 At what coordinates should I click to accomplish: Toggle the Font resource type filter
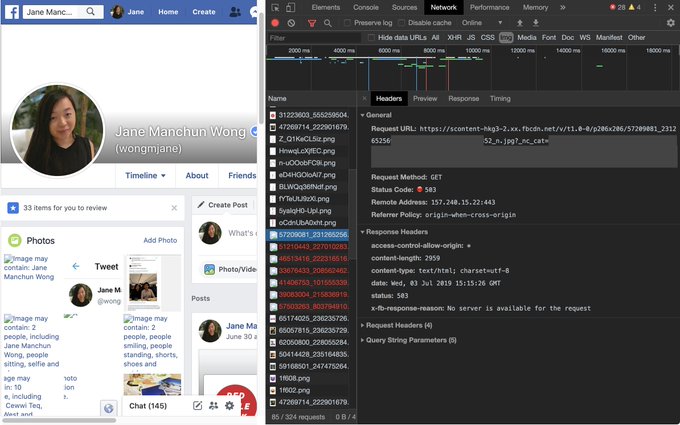point(549,38)
